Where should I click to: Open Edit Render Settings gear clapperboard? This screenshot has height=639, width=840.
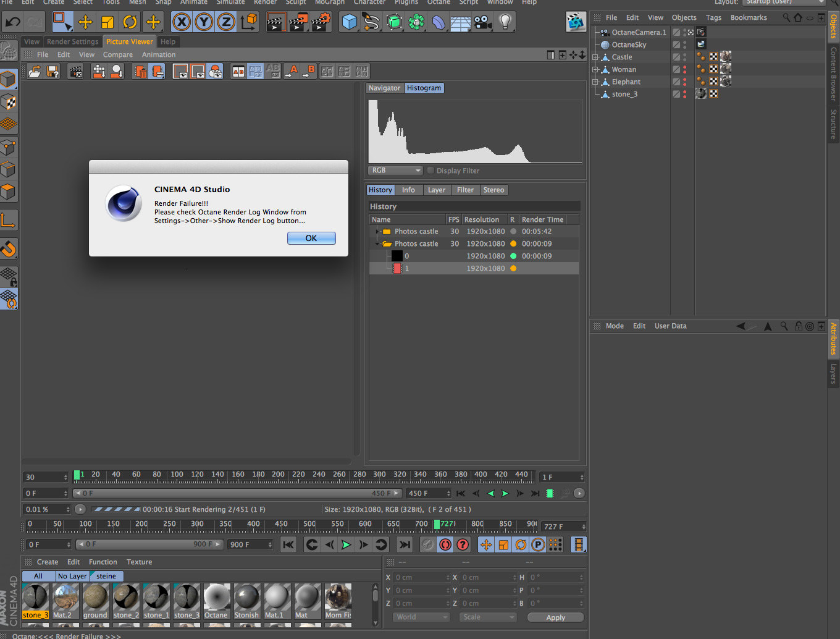[x=321, y=22]
